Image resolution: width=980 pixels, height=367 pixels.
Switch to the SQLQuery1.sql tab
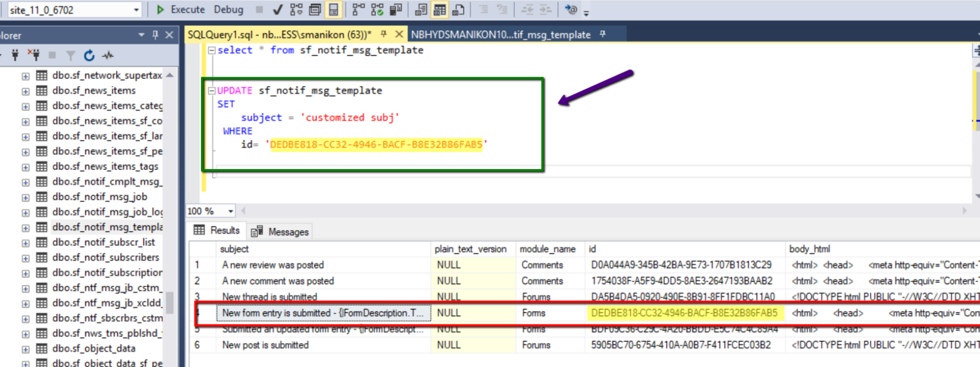279,35
